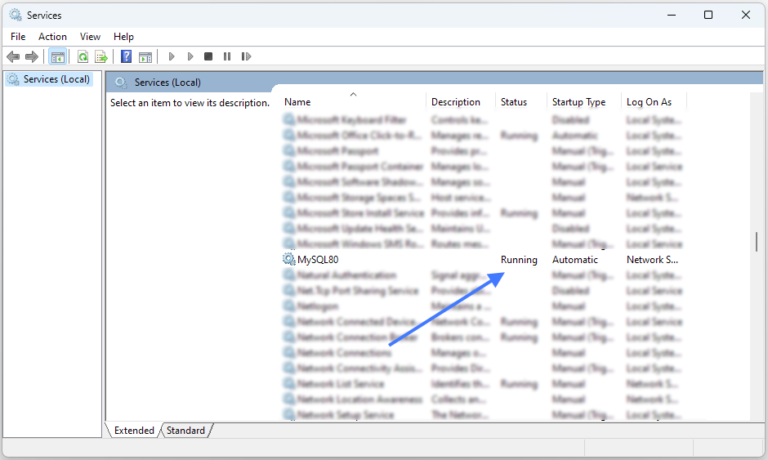Click the Export List toolbar icon
This screenshot has width=768, height=460.
(101, 57)
